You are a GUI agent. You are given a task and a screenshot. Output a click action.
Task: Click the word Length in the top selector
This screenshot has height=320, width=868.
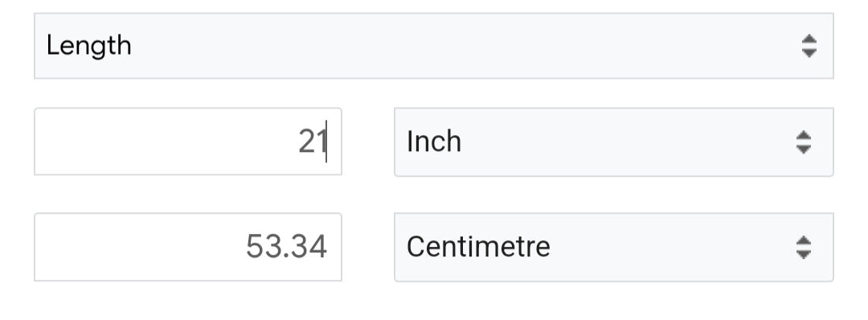(x=89, y=46)
